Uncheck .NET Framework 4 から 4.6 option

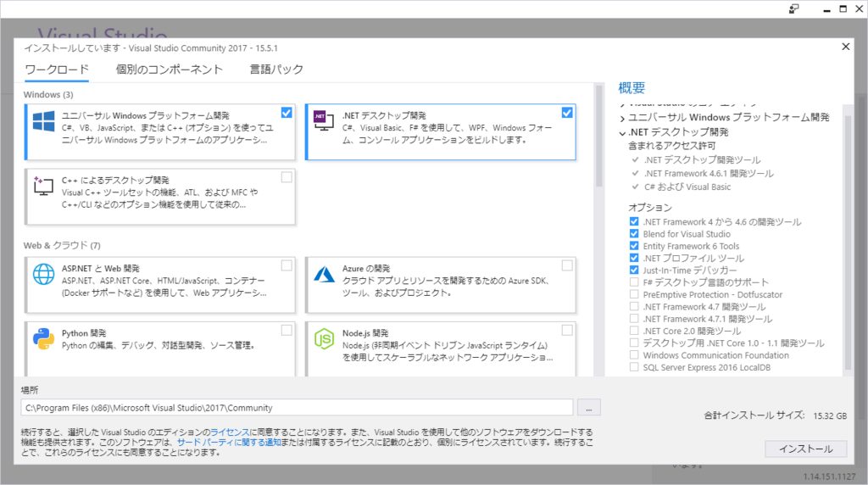coord(634,221)
